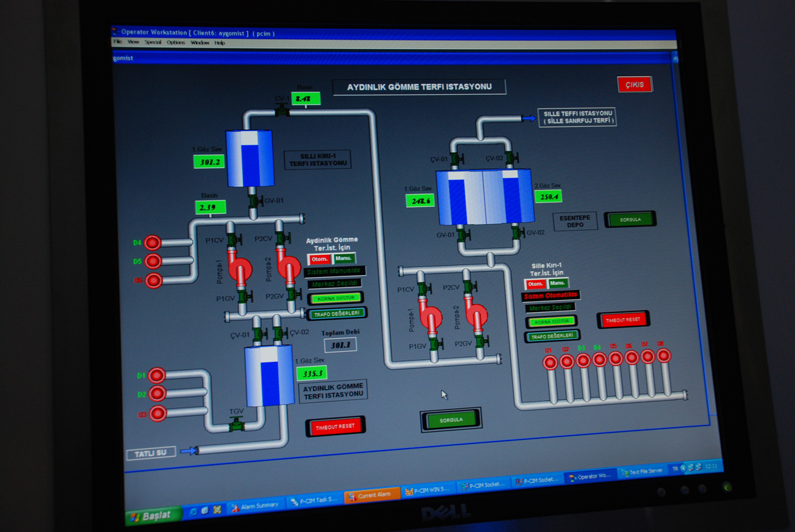This screenshot has width=795, height=532.
Task: Click the KORNA SUSTUR button for Sille Kiri-1
Action: point(551,321)
